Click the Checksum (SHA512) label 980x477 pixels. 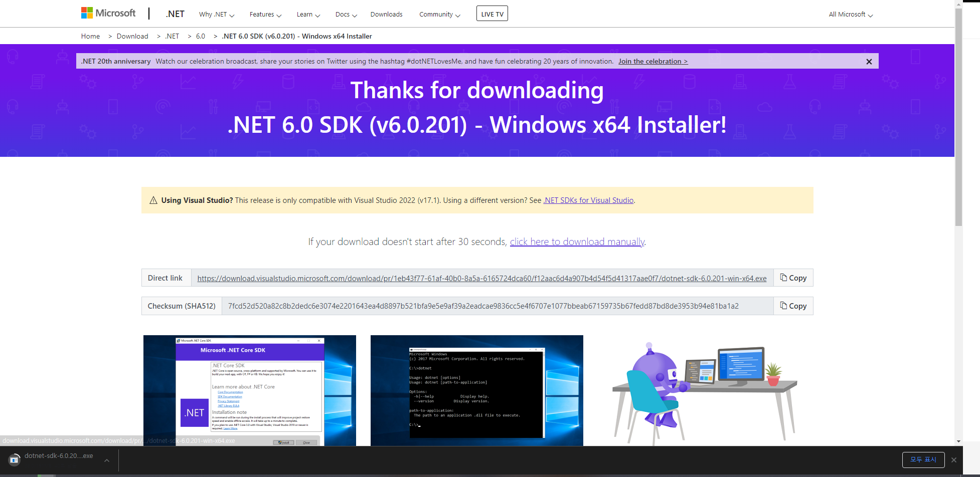point(182,306)
